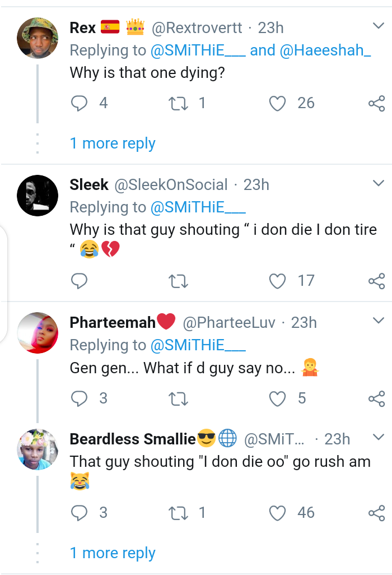Show "1 more reply" below Beardless Smallie's tweet
392x575 pixels.
(113, 553)
